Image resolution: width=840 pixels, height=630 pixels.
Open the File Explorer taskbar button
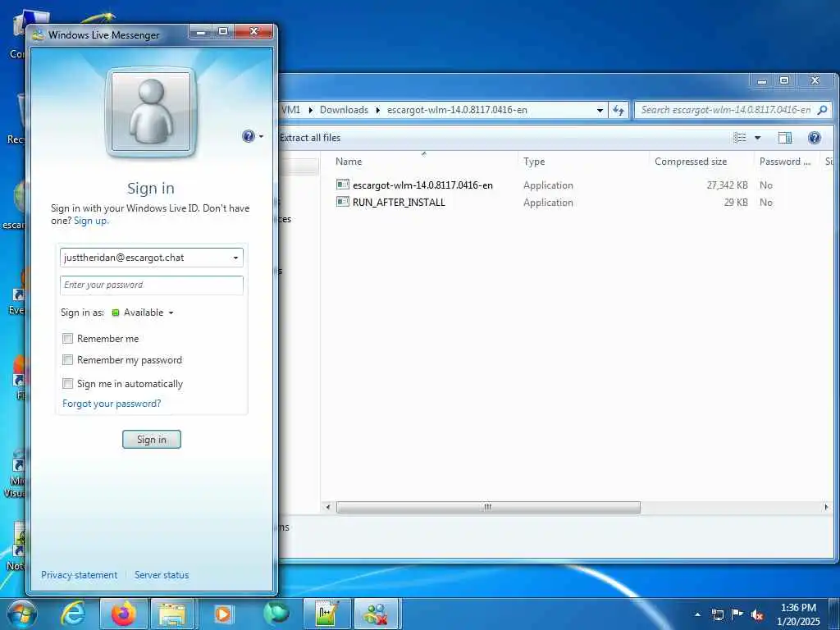(172, 614)
